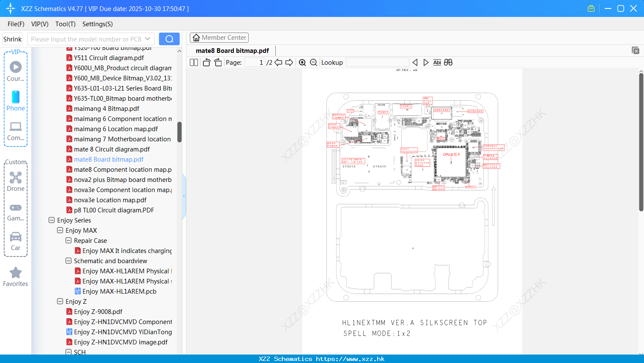Select the Drone sidebar category
The image size is (644, 363).
pos(16,181)
